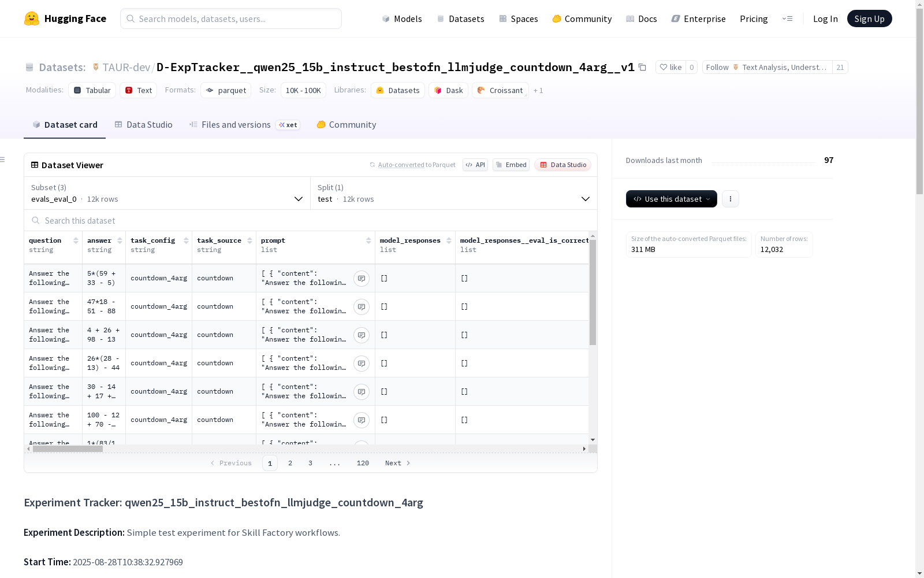Viewport: 924px width, 578px height.
Task: Click the API button in Dataset Viewer
Action: tap(475, 165)
